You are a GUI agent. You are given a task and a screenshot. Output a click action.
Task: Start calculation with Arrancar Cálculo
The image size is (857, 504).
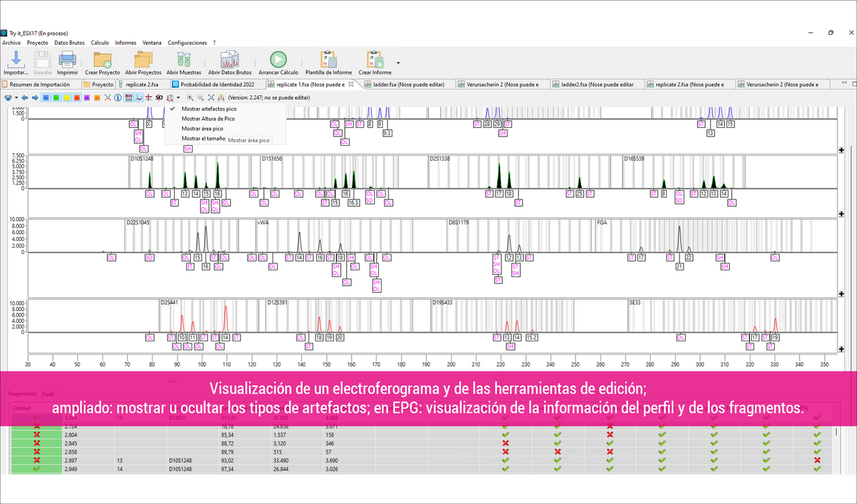pos(279,59)
